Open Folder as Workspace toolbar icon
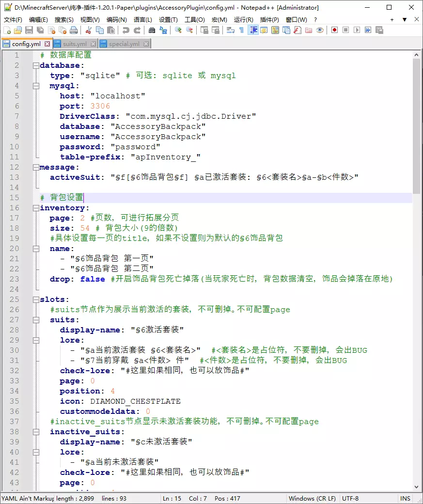Screen dimensions: 423x504 click(309, 30)
